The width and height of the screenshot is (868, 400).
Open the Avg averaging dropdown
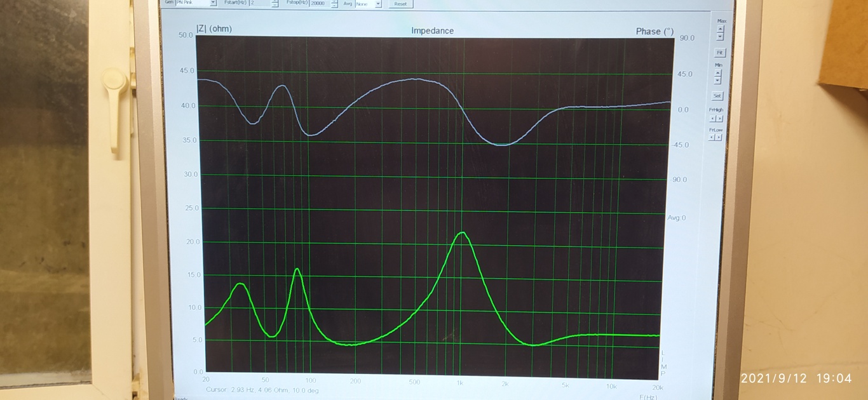pos(378,3)
